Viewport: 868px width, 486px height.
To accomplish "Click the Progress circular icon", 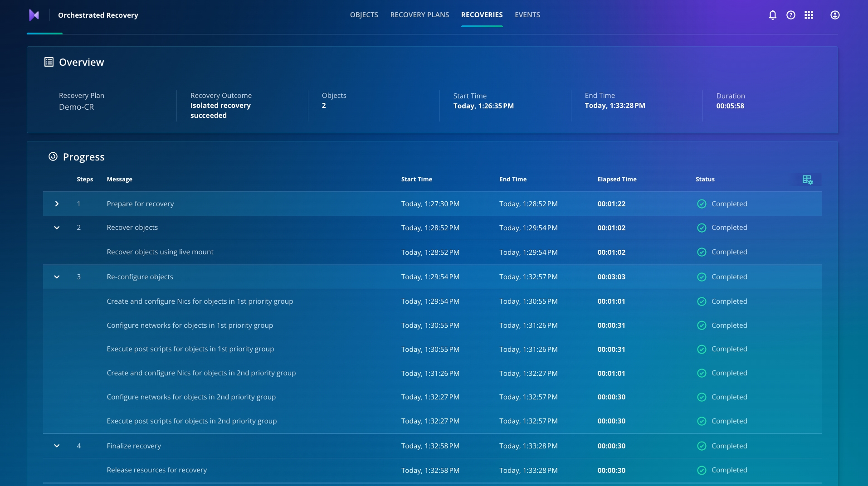I will point(53,157).
